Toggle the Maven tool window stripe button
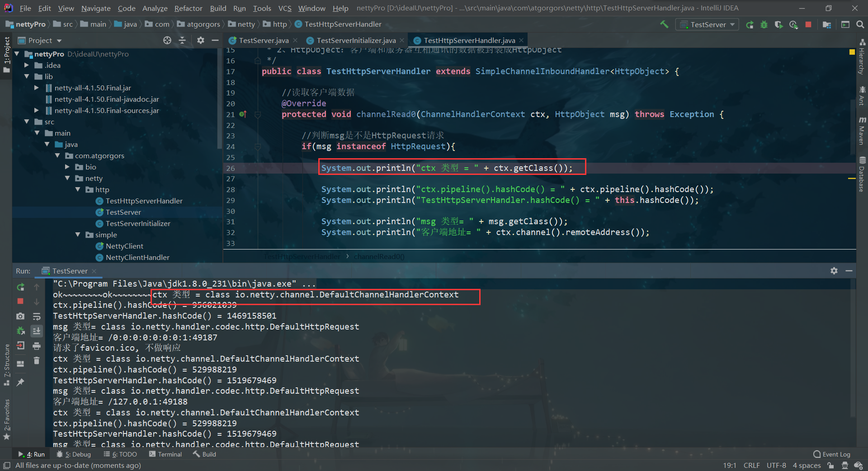The height and width of the screenshot is (471, 868). click(862, 131)
